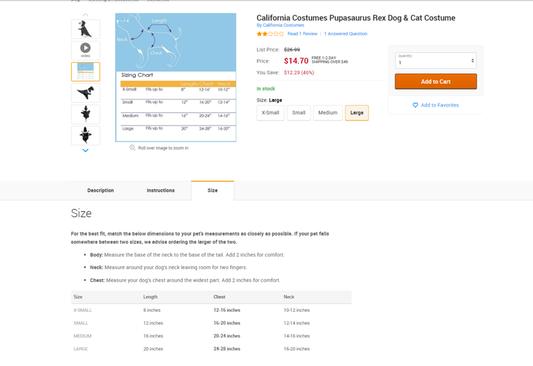Open the Quantity dropdown
The width and height of the screenshot is (533, 366).
pyautogui.click(x=436, y=60)
